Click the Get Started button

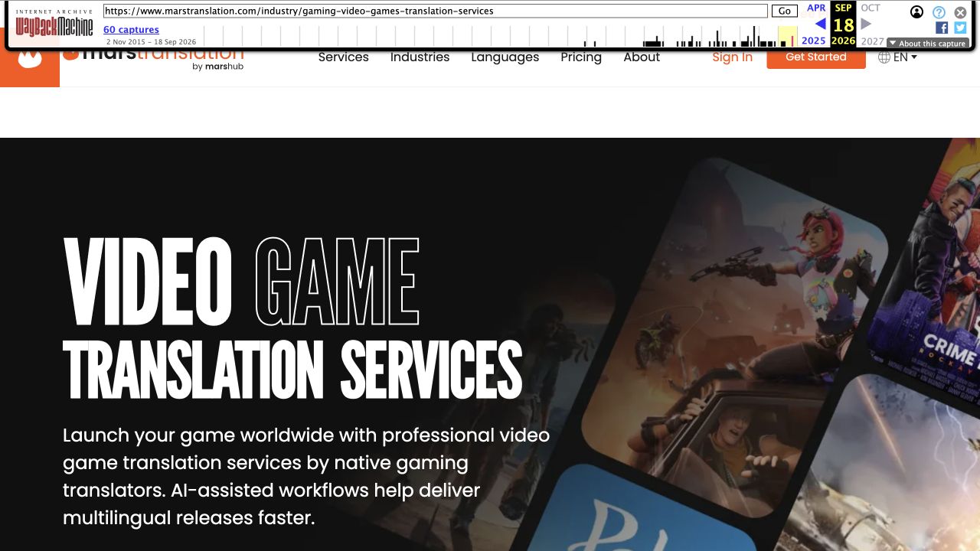pyautogui.click(x=816, y=57)
